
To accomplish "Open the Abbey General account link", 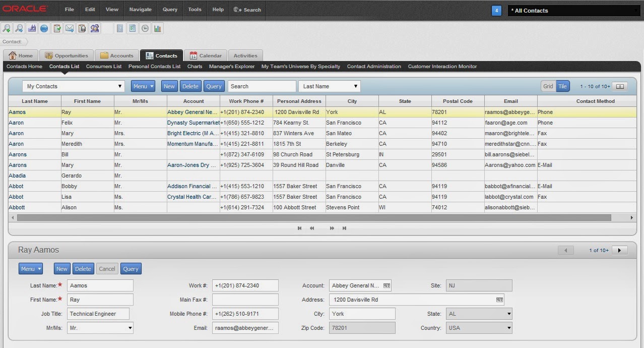I will pos(192,112).
